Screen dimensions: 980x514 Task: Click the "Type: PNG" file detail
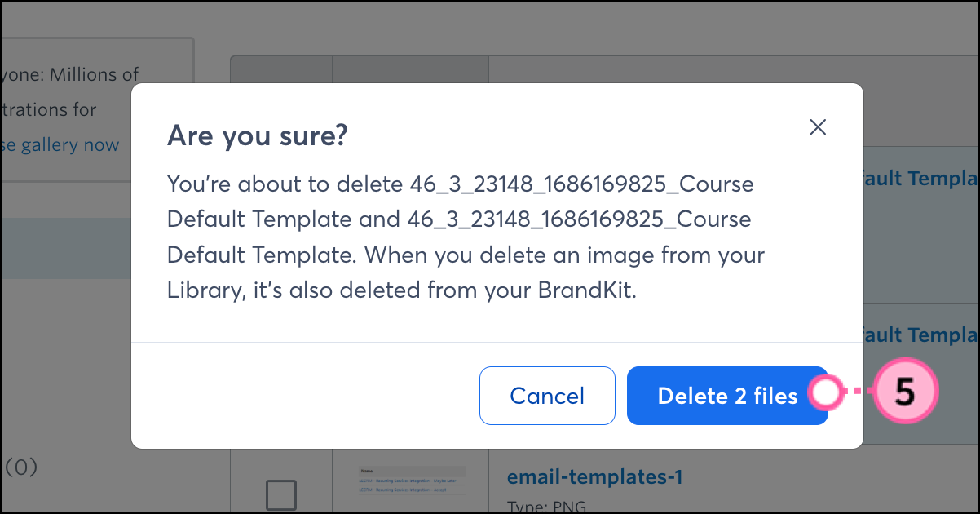(x=546, y=506)
